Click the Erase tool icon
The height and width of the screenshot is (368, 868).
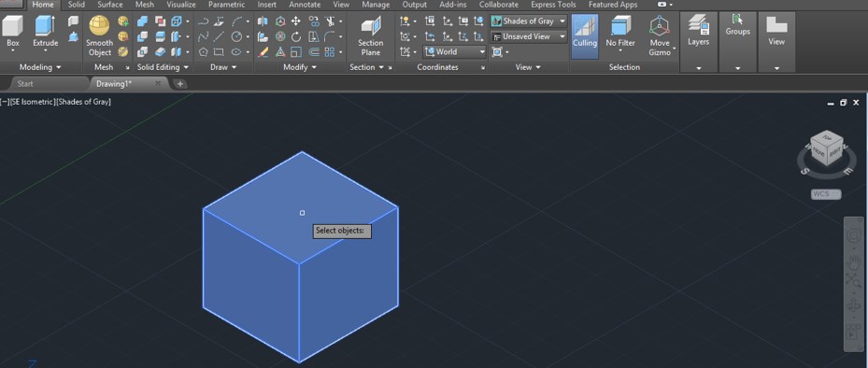(263, 52)
